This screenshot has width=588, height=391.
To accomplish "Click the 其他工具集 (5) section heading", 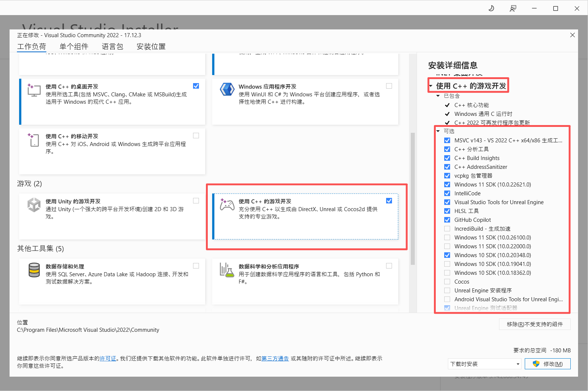I will click(x=40, y=248).
